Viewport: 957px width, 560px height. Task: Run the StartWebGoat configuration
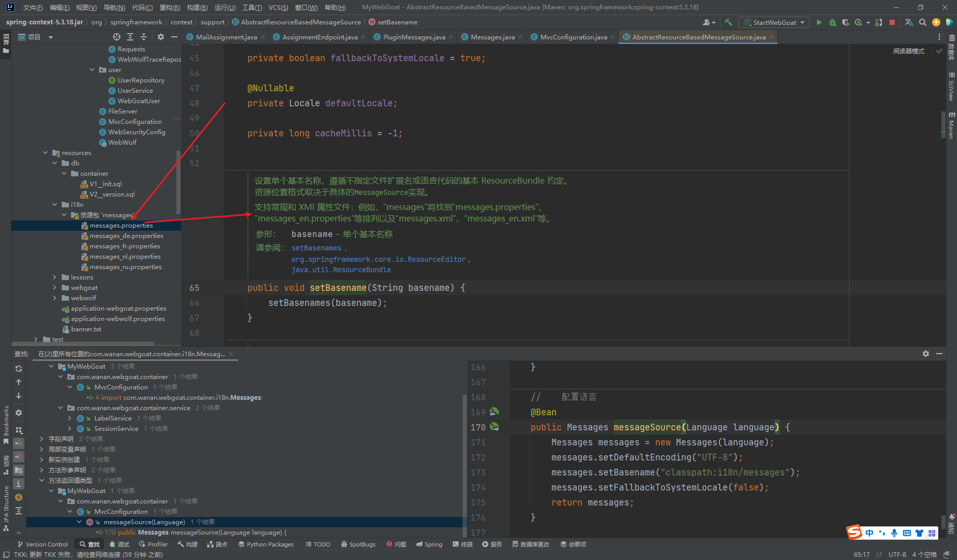coord(819,22)
